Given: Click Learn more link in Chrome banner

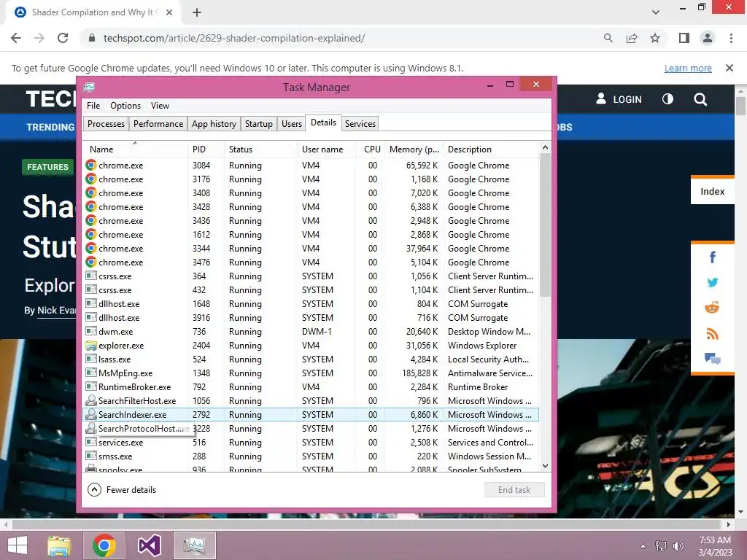Looking at the screenshot, I should tap(688, 68).
